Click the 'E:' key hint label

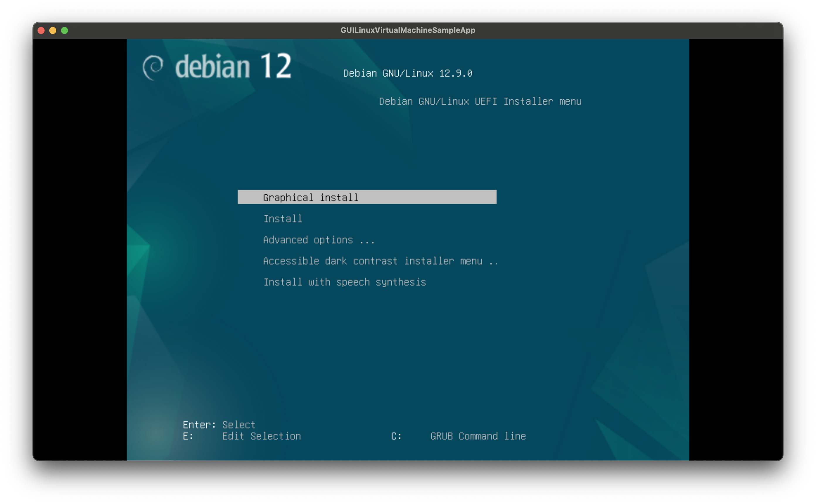pos(188,436)
